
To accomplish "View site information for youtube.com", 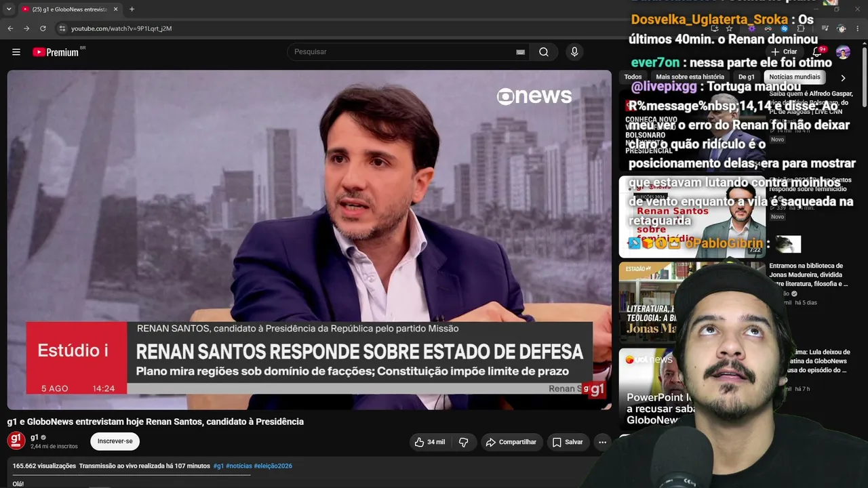I will tap(62, 28).
